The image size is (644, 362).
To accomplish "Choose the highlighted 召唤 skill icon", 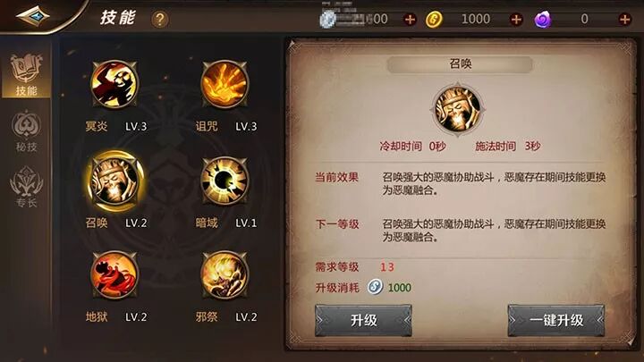I will pos(114,181).
